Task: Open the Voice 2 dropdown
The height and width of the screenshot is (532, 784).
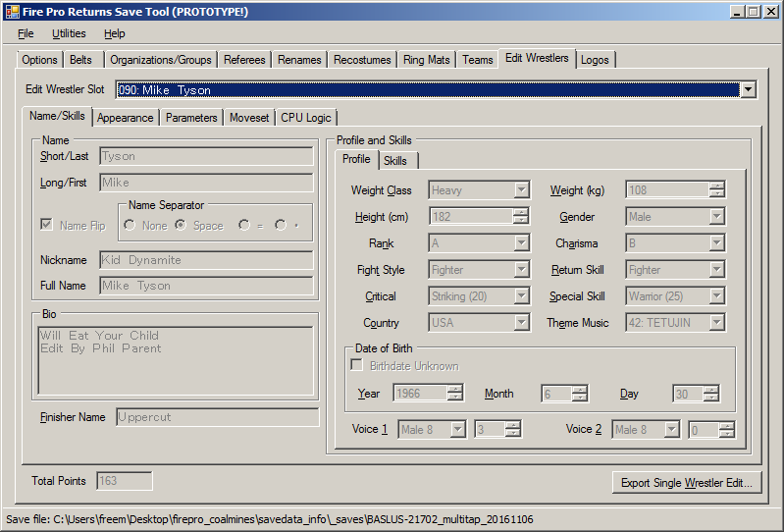Action: 671,430
